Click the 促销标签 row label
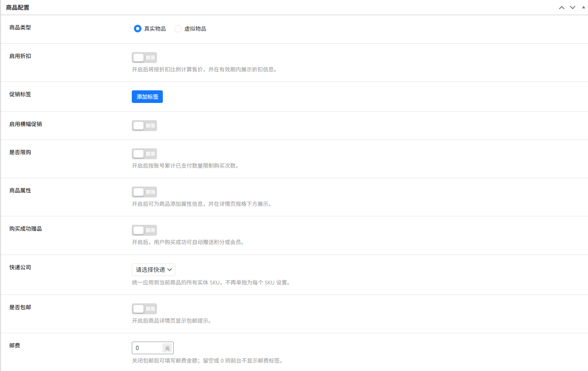Screen dimensions: 588x371 [20, 94]
